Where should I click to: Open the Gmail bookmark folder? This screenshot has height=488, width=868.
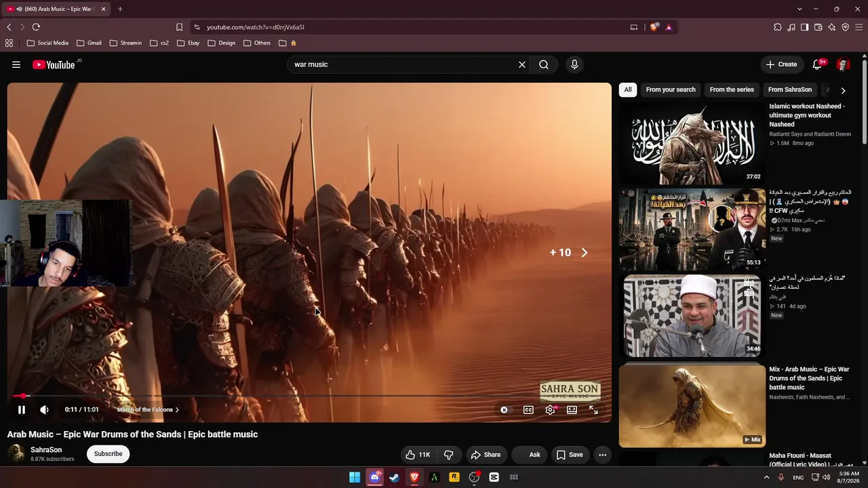tap(89, 43)
